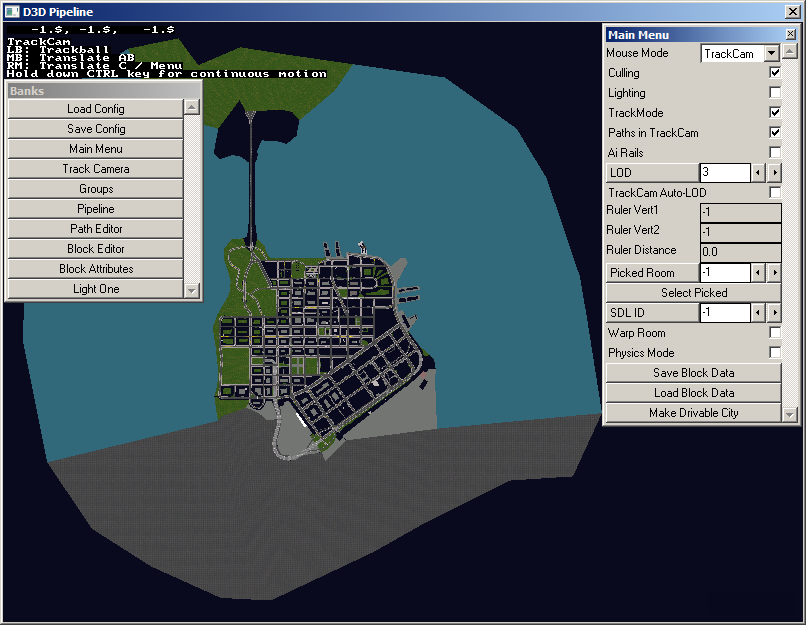Open Main Menu from Banks panel
806x625 pixels.
pos(96,149)
